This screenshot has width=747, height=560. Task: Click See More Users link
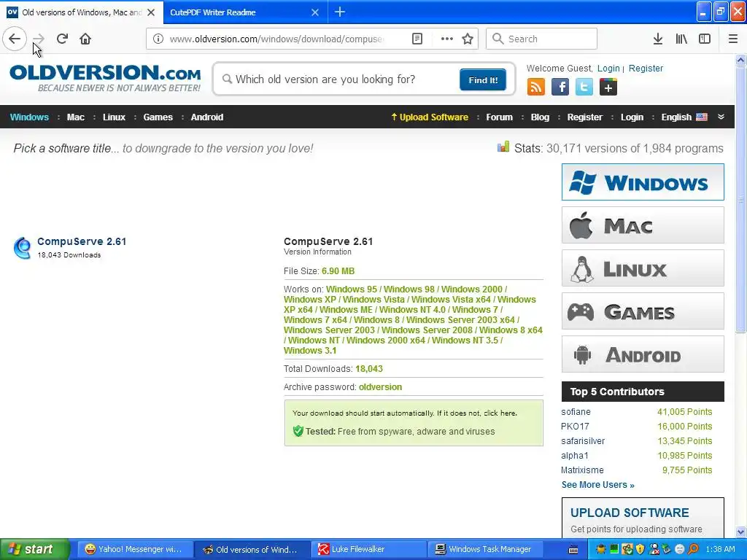point(598,485)
